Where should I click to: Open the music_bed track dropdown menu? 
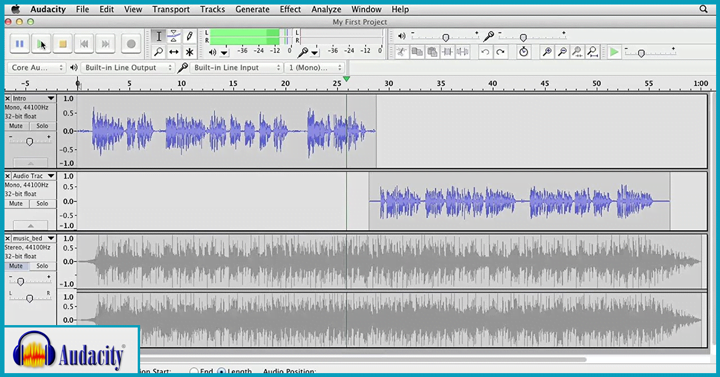pos(51,238)
